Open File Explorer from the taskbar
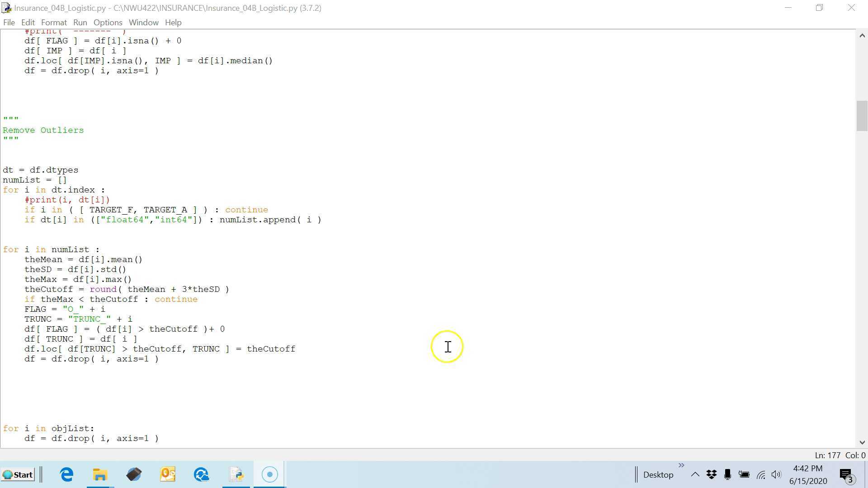Screen dimensions: 868x488 (x=100, y=474)
